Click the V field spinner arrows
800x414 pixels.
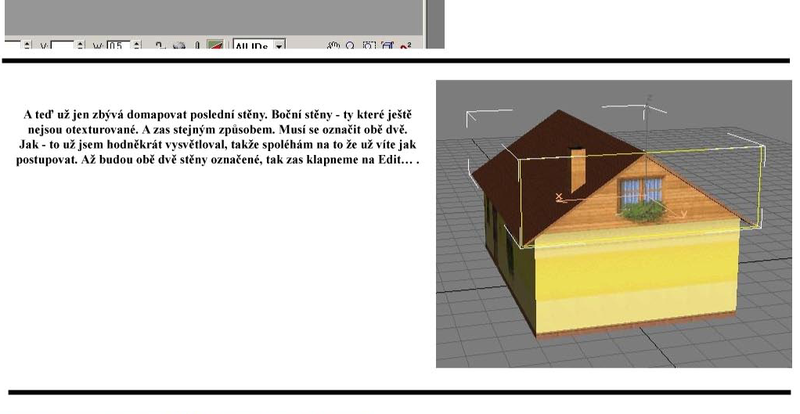pyautogui.click(x=81, y=45)
